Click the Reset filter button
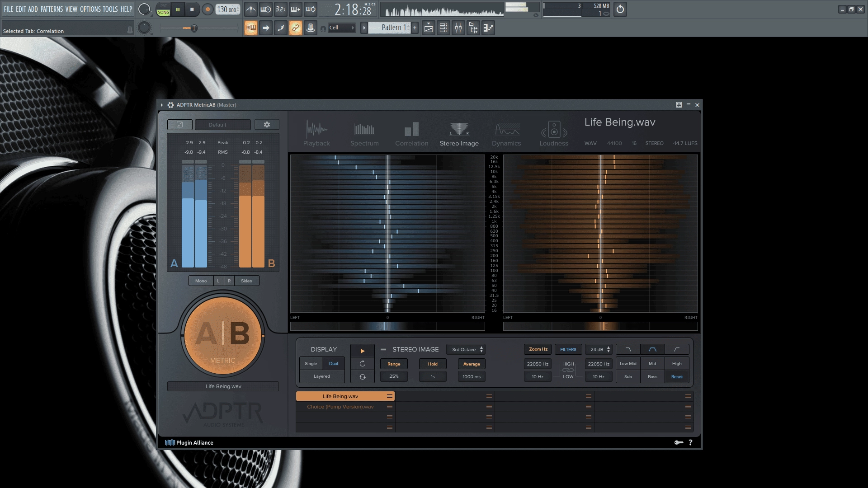This screenshot has height=488, width=868. coord(677,376)
